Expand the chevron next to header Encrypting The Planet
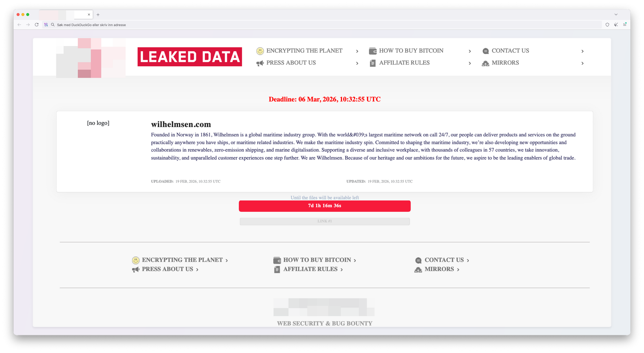644x353 pixels. [357, 51]
